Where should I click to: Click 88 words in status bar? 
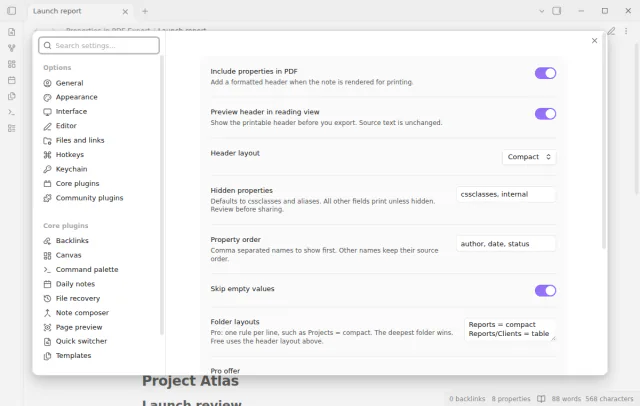[x=566, y=399]
